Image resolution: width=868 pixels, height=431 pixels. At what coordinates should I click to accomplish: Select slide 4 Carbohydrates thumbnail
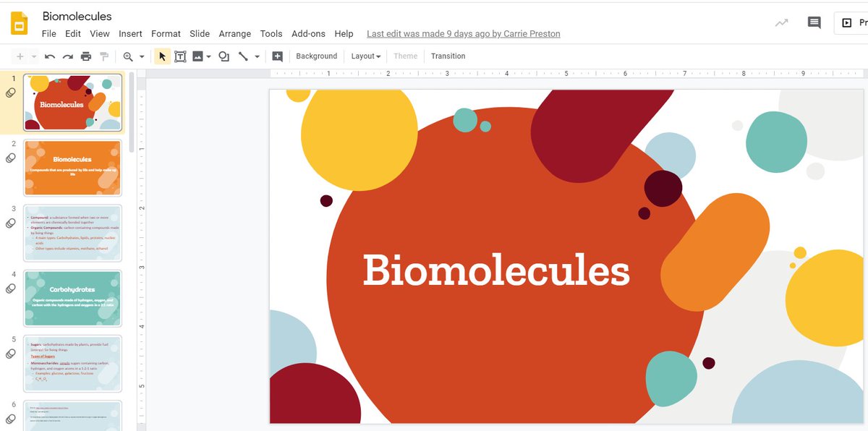[x=72, y=298]
